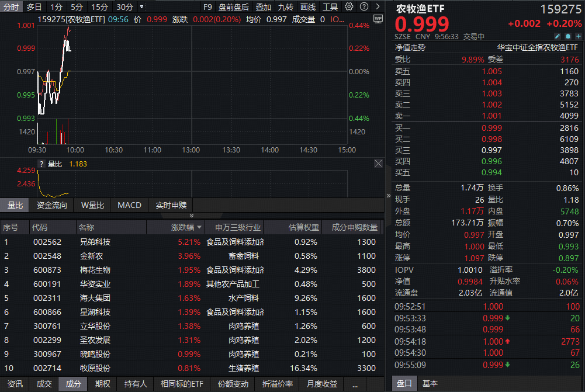Close the 量比 indicator sub-chart

point(378,164)
